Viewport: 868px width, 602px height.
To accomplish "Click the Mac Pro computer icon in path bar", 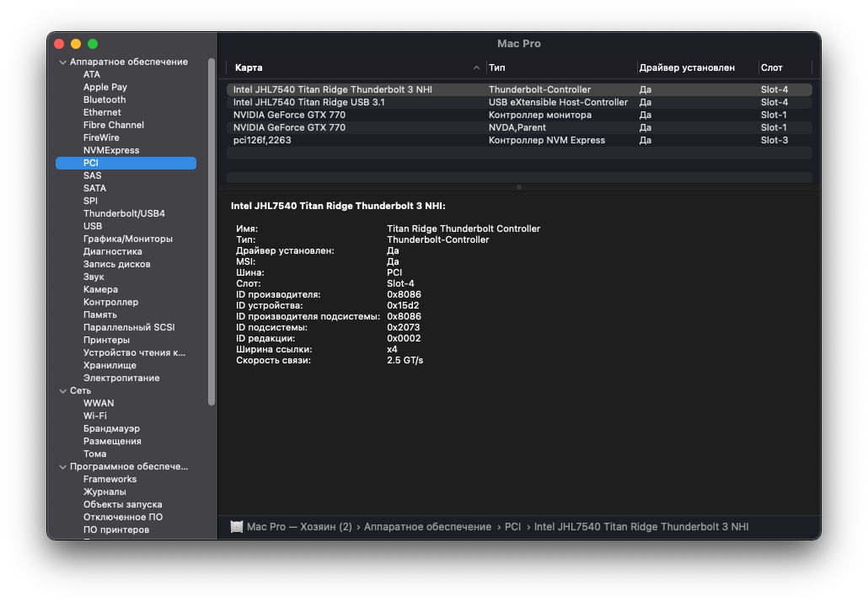I will [236, 527].
